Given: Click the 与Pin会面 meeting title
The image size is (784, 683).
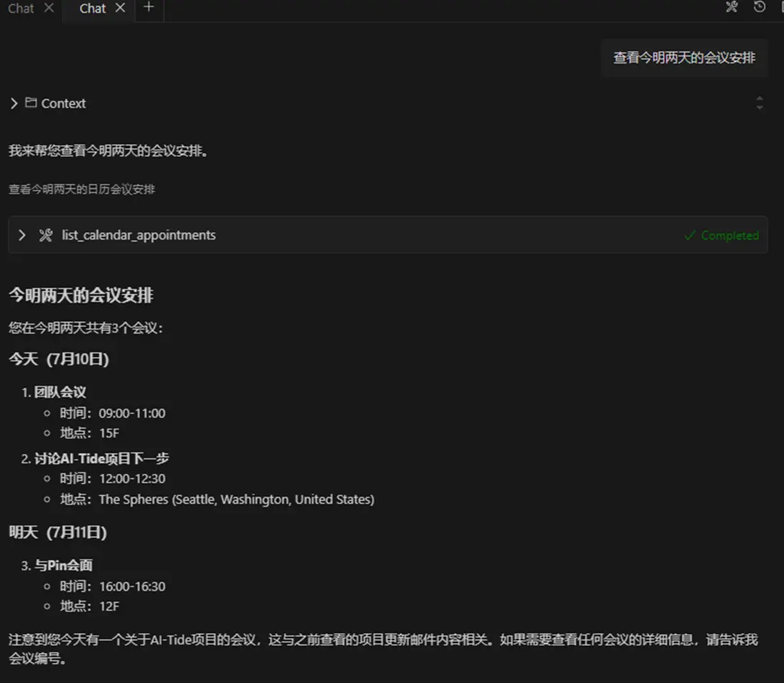Looking at the screenshot, I should tap(64, 565).
